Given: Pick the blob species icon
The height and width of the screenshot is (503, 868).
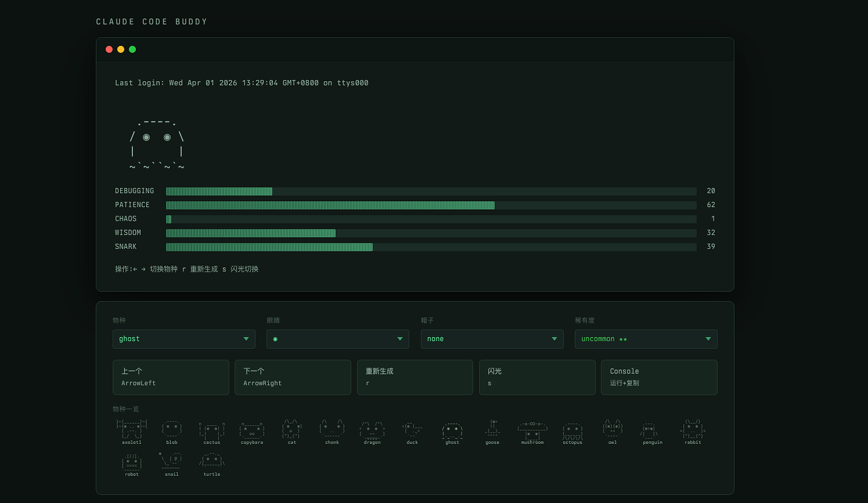Looking at the screenshot, I should [172, 431].
